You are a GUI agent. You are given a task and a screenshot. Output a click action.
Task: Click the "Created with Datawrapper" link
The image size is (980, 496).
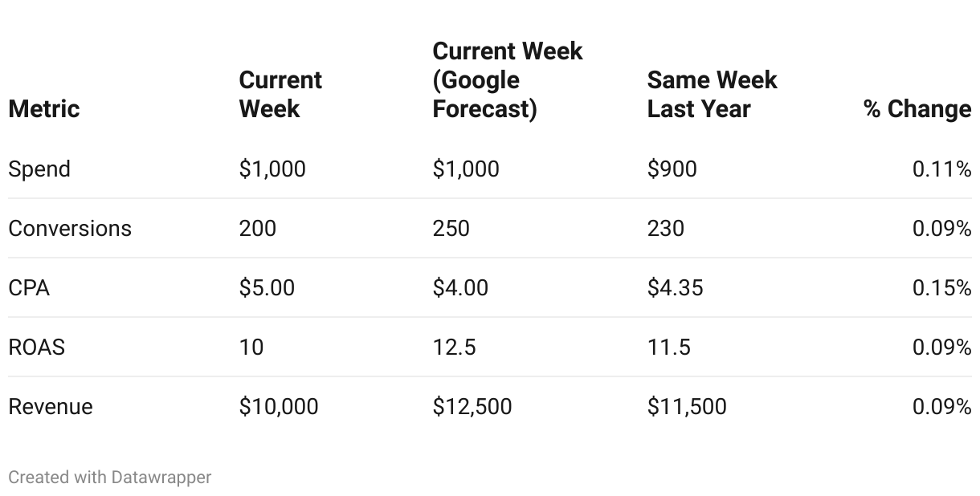point(109,477)
